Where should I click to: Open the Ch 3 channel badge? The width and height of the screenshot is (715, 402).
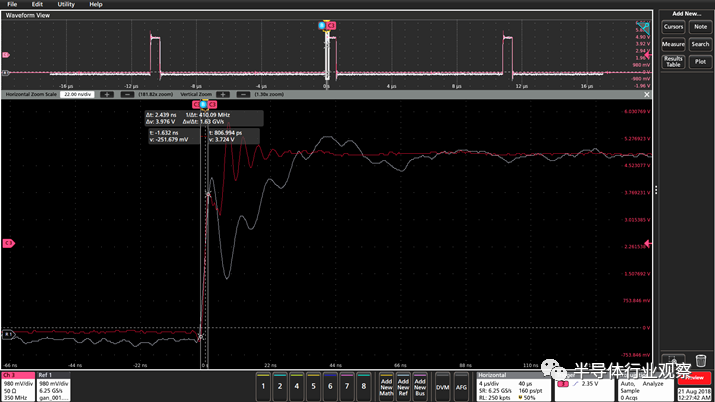pos(18,387)
